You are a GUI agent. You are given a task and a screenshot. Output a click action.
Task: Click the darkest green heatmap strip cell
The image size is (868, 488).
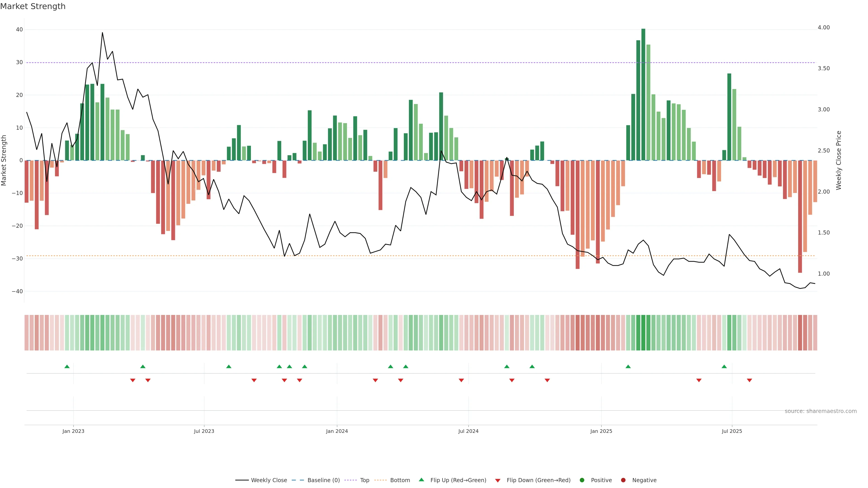[643, 333]
